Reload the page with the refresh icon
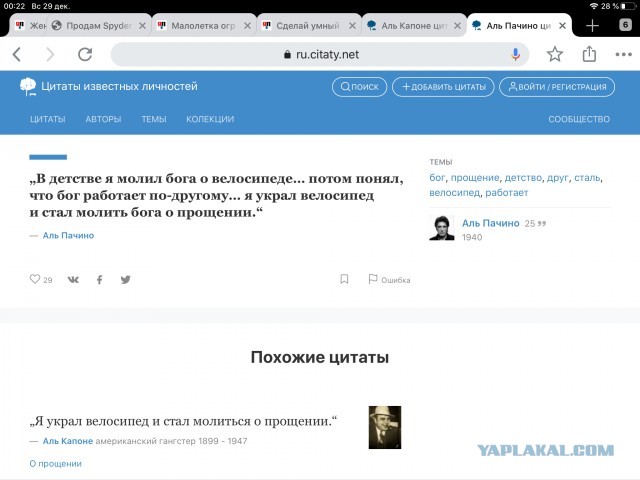The height and width of the screenshot is (480, 640). (85, 54)
